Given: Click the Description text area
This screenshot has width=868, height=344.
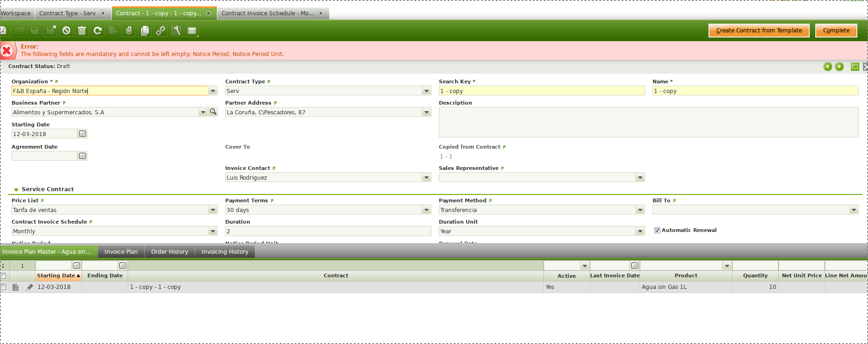Looking at the screenshot, I should coord(648,122).
